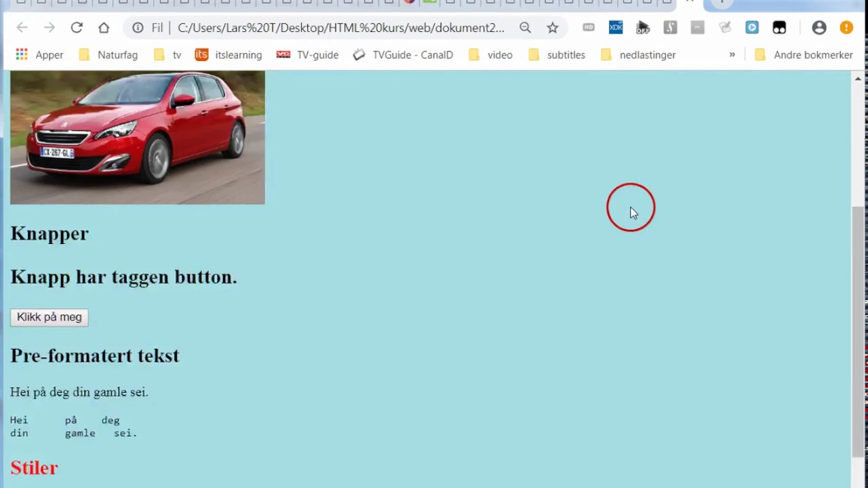
Task: Go forward to the next page
Action: pos(50,28)
